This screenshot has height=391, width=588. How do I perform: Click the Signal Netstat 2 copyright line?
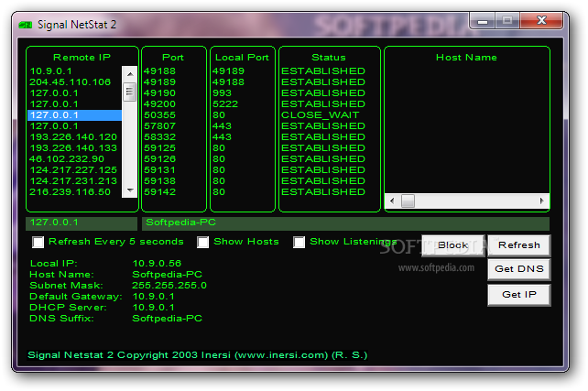click(x=197, y=355)
